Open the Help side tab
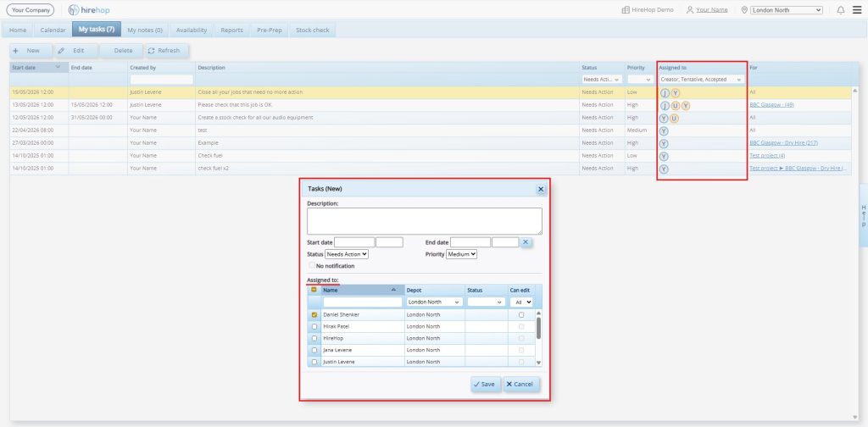This screenshot has height=427, width=868. pyautogui.click(x=863, y=216)
